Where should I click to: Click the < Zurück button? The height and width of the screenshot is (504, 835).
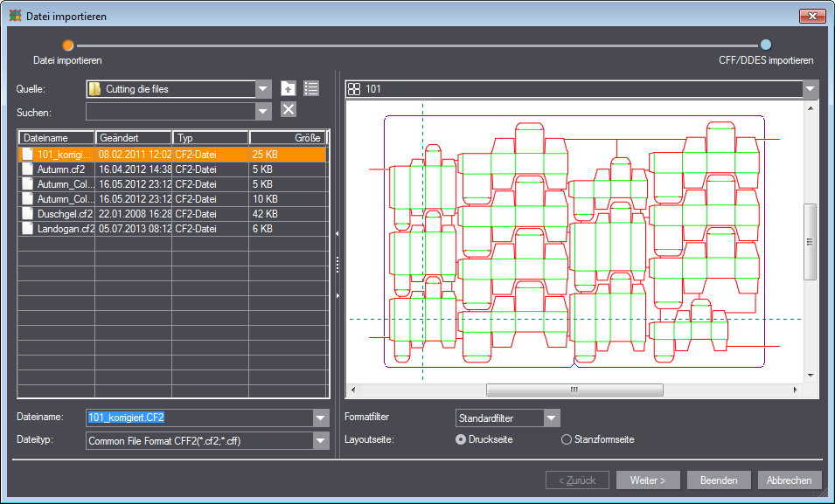577,480
